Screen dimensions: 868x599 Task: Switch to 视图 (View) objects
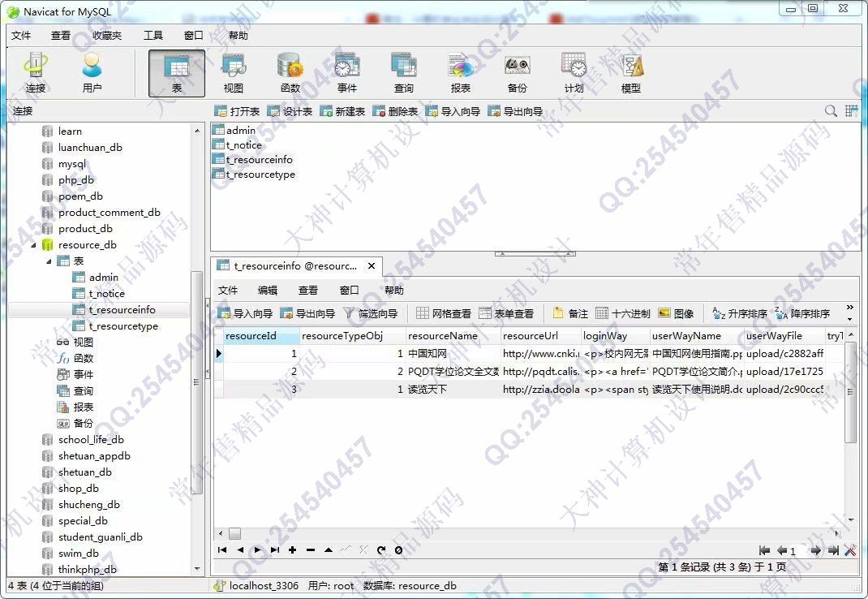tap(233, 73)
